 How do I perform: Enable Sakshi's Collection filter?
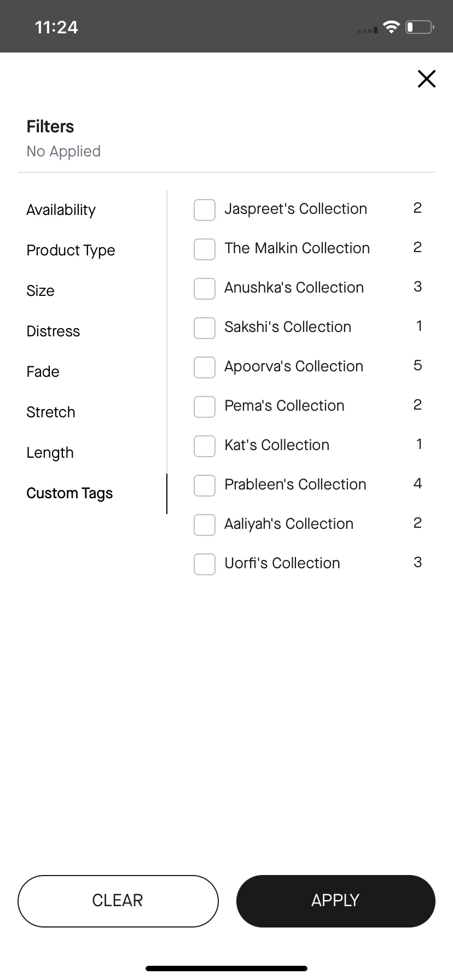(205, 328)
